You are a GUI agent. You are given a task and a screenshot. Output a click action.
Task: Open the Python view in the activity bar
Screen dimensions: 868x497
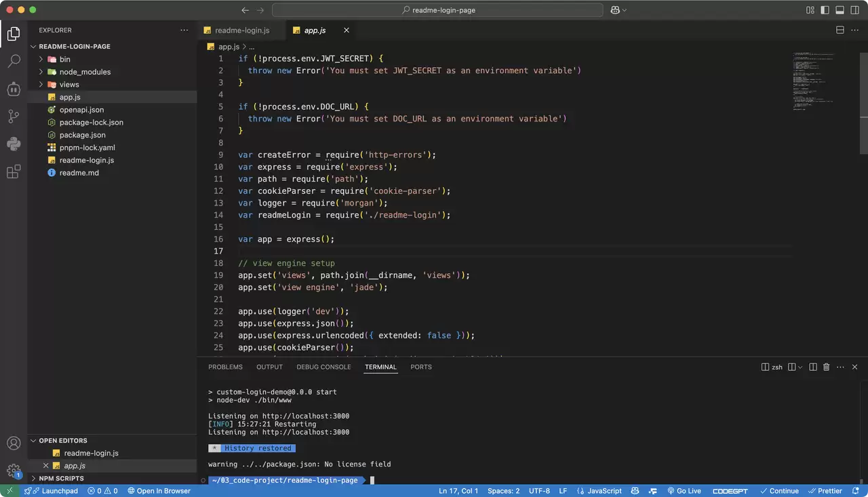pyautogui.click(x=14, y=144)
